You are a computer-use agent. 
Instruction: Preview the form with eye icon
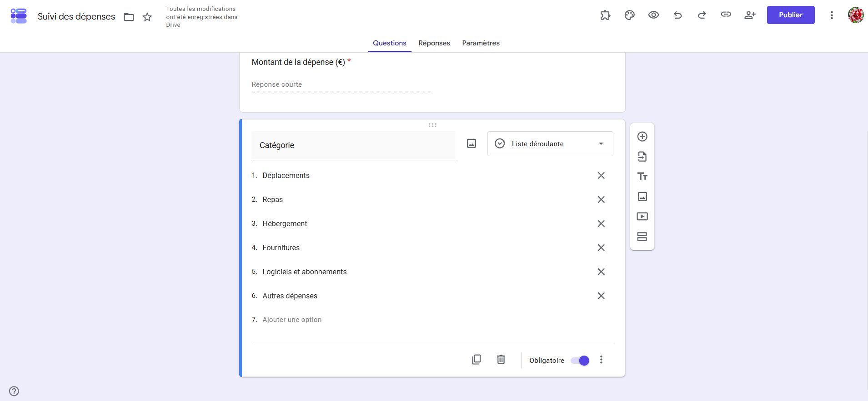point(653,15)
